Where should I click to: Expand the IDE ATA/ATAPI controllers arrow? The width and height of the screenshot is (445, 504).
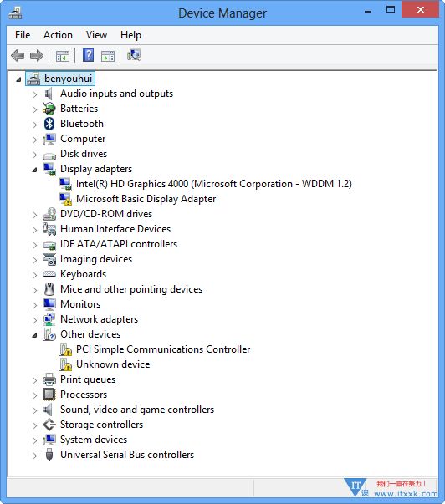tap(34, 245)
